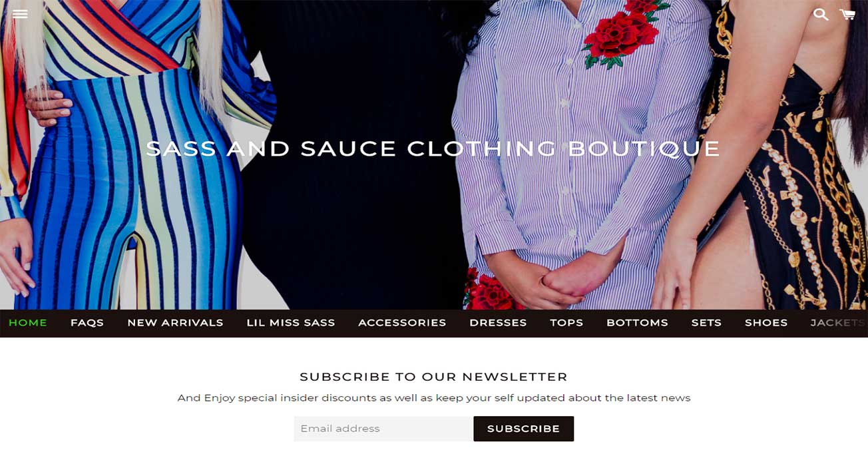Browse the SHOES category
The image size is (868, 470).
pyautogui.click(x=766, y=323)
